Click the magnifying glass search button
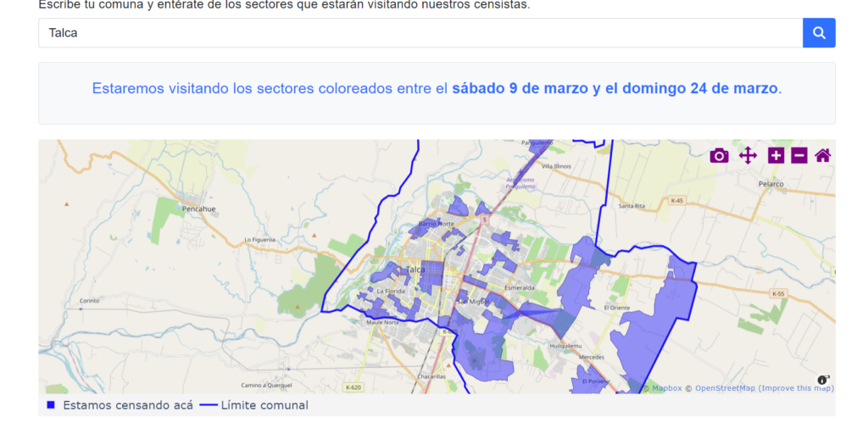Screen dimensions: 868x423 point(819,33)
